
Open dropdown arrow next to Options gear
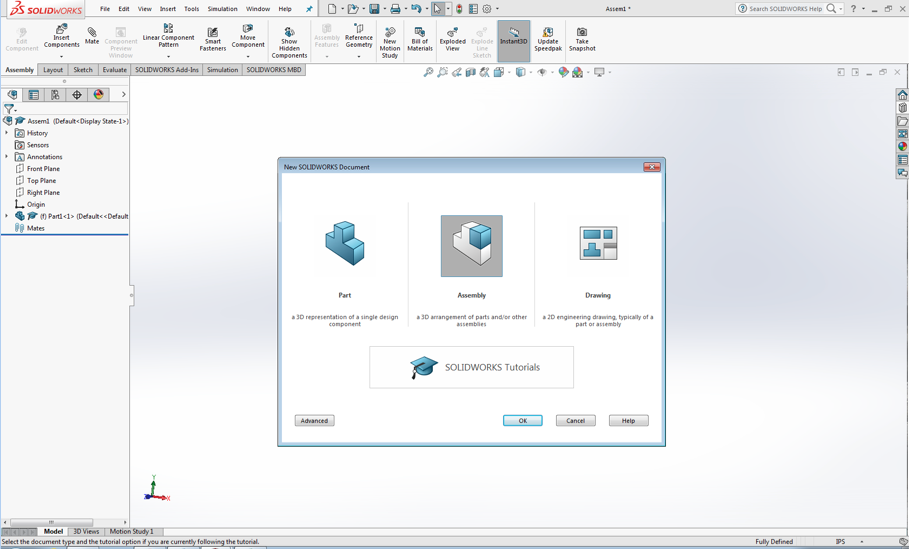pyautogui.click(x=497, y=9)
